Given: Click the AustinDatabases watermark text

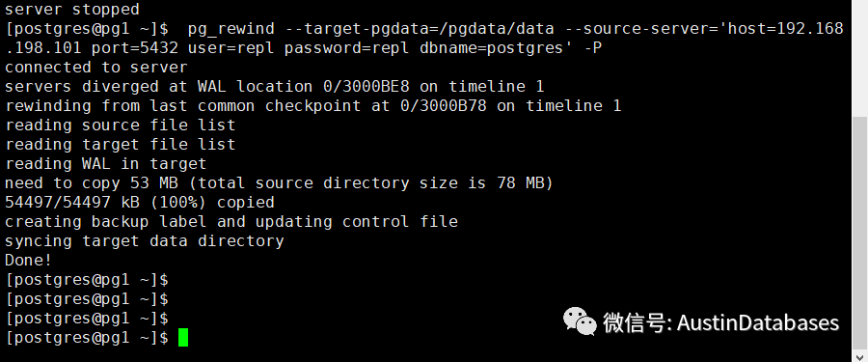Looking at the screenshot, I should pyautogui.click(x=758, y=322).
